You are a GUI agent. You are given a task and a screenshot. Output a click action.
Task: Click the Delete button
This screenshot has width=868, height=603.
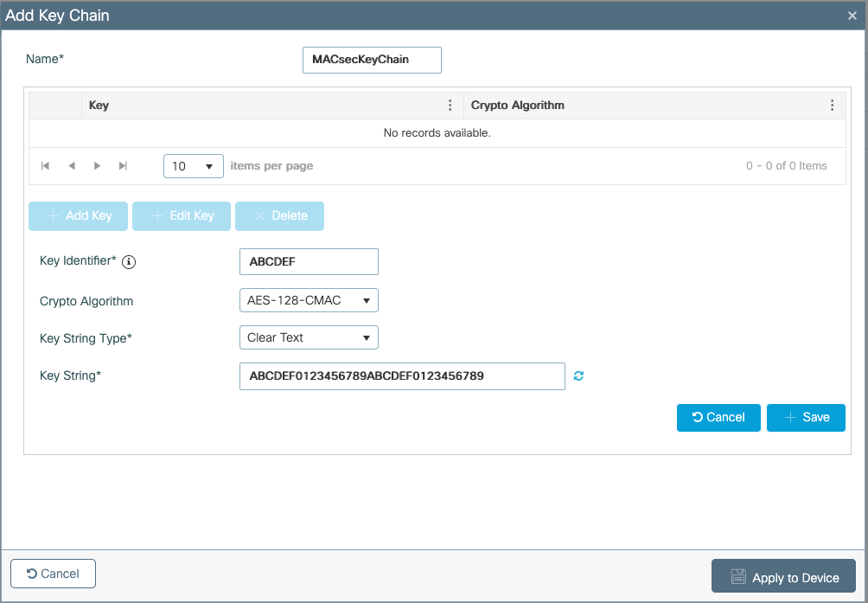(x=279, y=216)
